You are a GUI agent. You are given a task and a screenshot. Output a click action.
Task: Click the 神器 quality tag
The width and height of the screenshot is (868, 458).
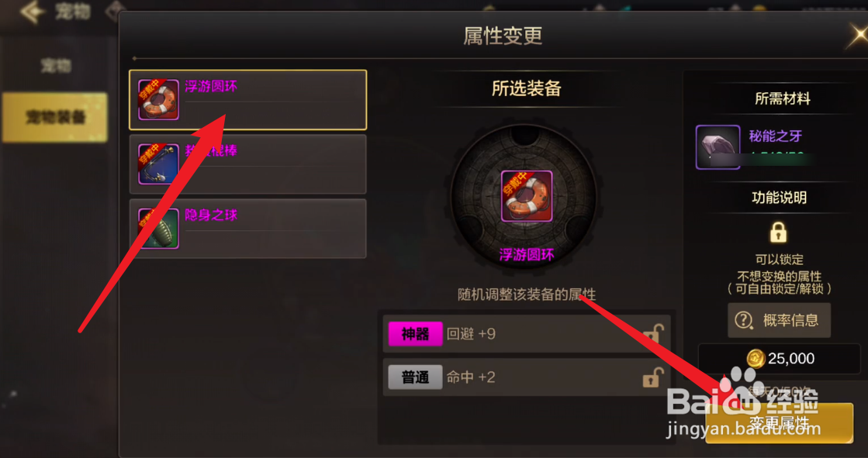click(415, 333)
